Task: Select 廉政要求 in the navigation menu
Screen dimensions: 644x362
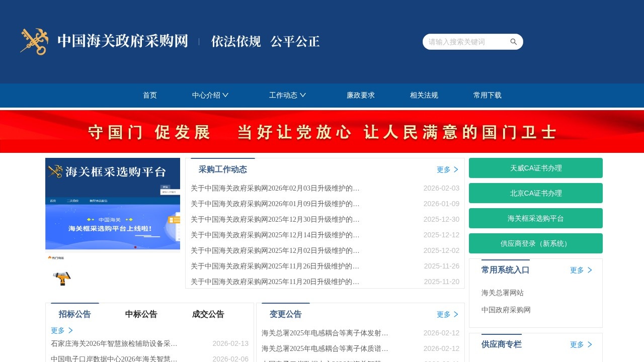Action: click(360, 95)
